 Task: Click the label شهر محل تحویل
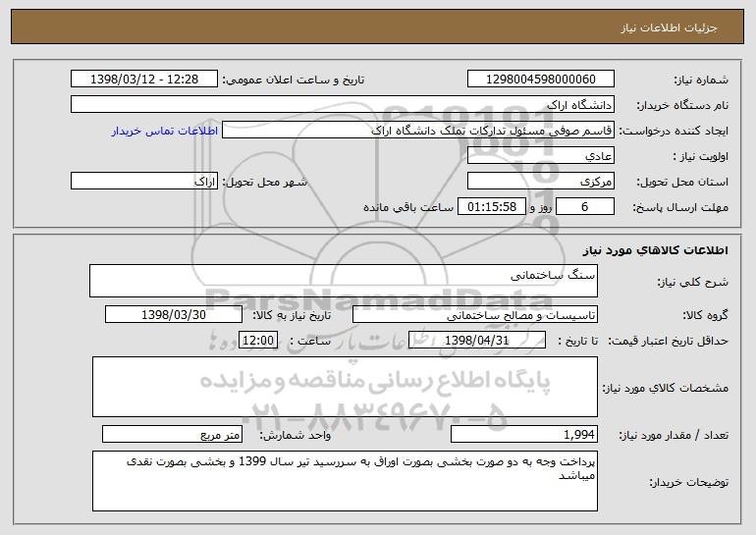tap(264, 182)
